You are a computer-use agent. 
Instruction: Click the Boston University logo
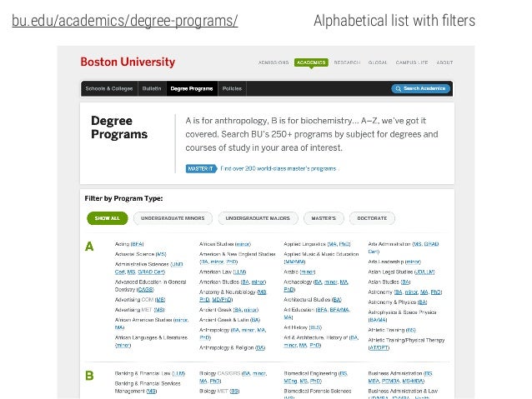click(128, 62)
